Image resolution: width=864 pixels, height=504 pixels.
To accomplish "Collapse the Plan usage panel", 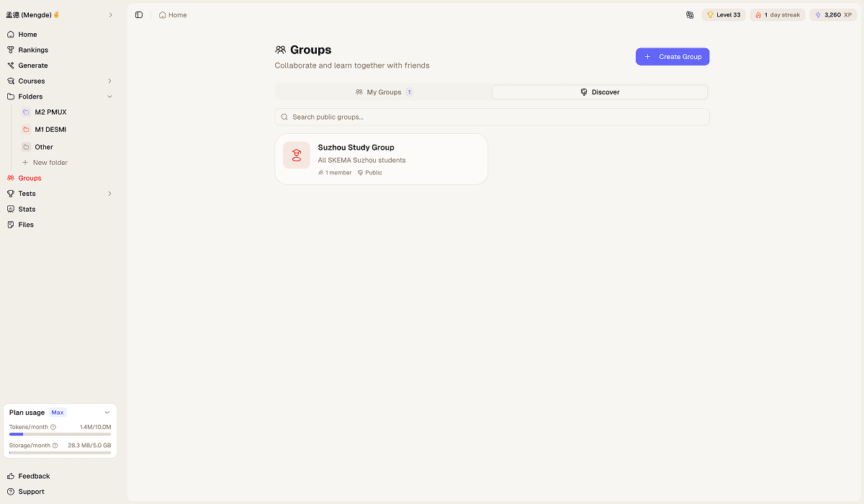I will [108, 412].
